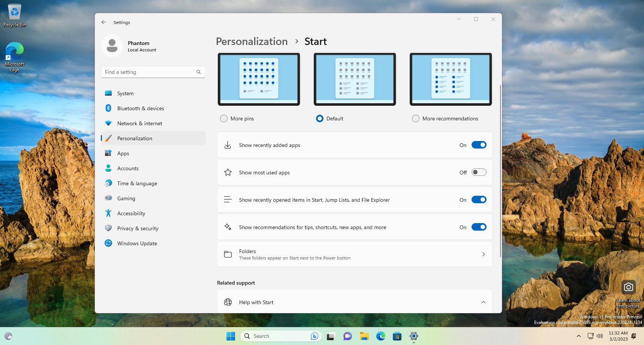Click the Find a setting search box

[x=153, y=72]
